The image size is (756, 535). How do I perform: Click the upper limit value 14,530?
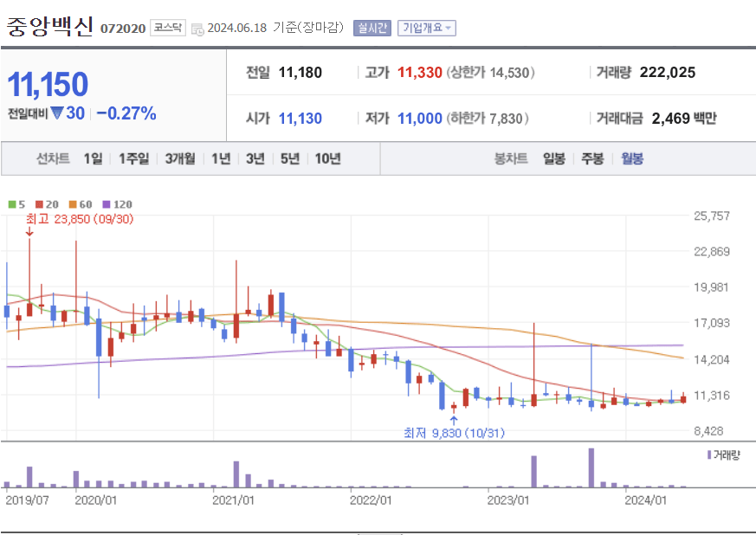(509, 73)
